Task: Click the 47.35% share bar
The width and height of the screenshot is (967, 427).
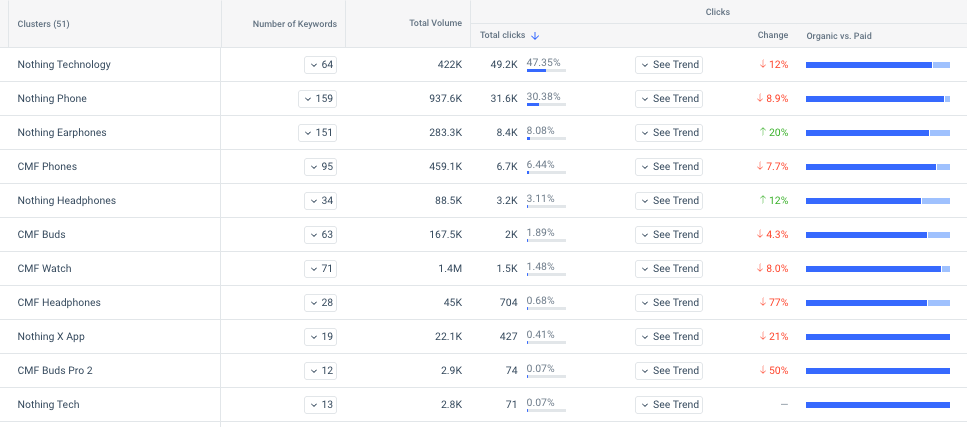Action: point(546,70)
